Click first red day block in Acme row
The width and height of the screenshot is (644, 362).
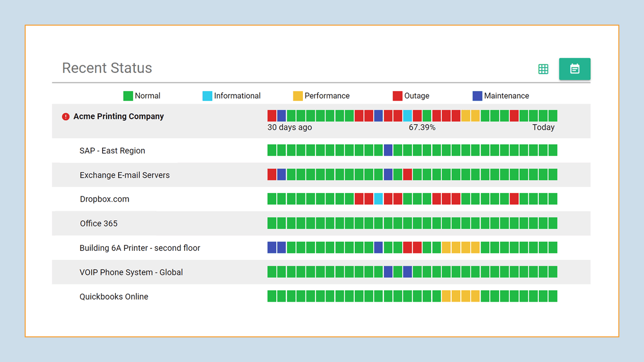point(272,116)
